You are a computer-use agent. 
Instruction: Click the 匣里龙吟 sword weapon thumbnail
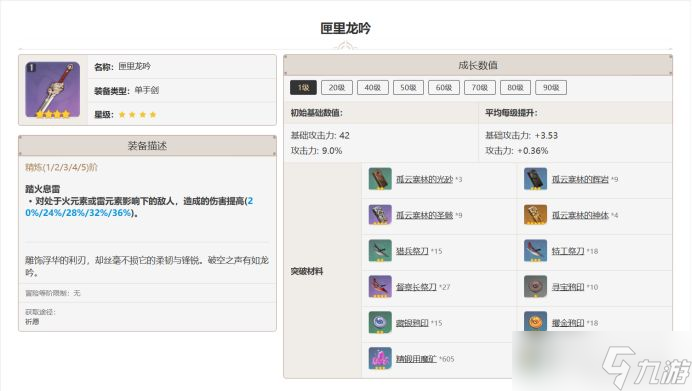click(53, 90)
